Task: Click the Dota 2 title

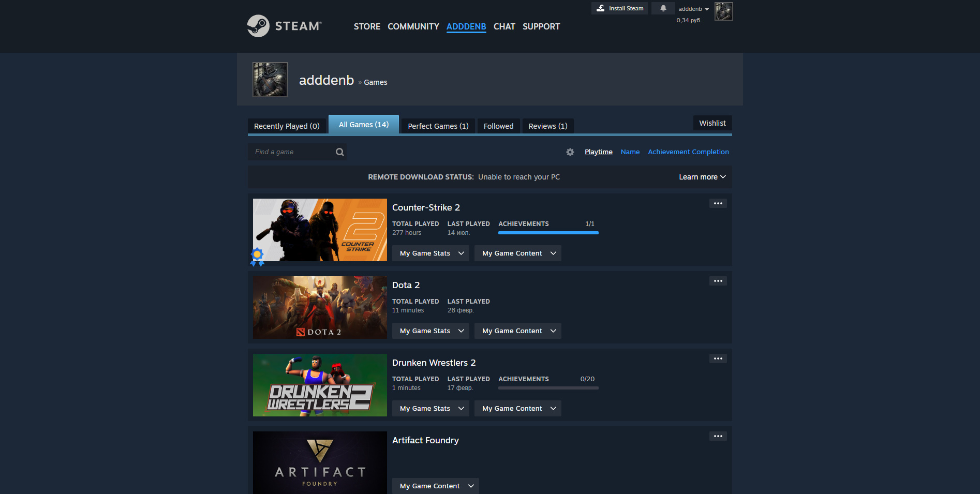Action: [406, 285]
